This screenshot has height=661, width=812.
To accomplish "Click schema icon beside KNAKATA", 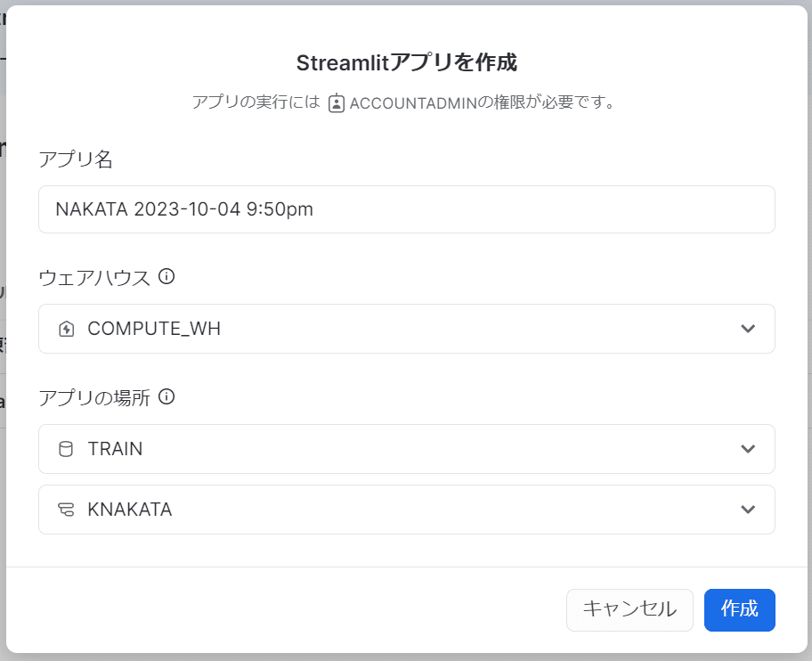I will click(x=66, y=510).
